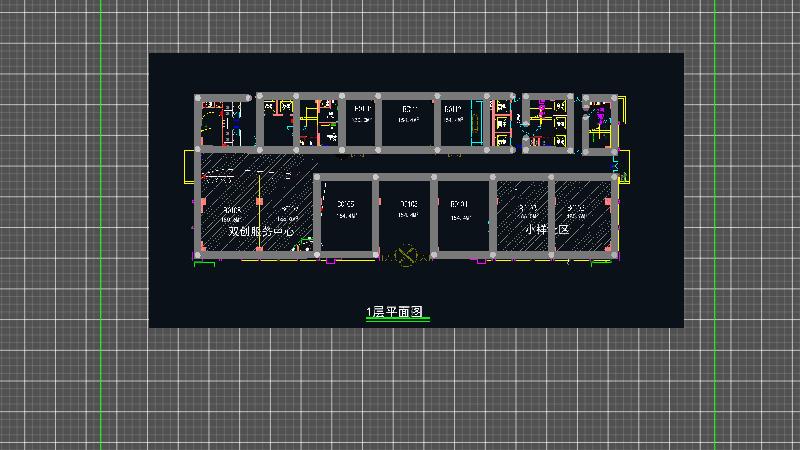Select the cyan-outlined rectangle in the upper rooms
800x450 pixels.
[x=475, y=121]
